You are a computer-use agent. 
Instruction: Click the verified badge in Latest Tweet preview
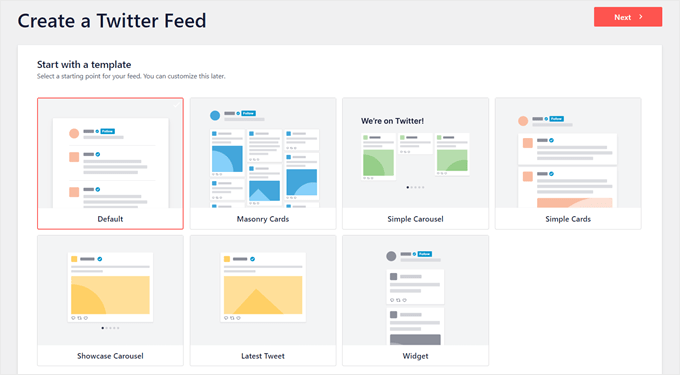tap(252, 259)
